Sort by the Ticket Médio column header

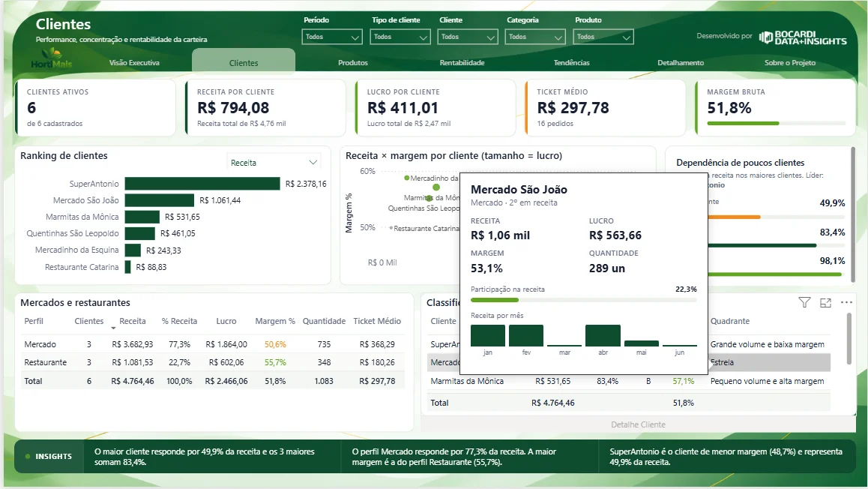pos(377,321)
